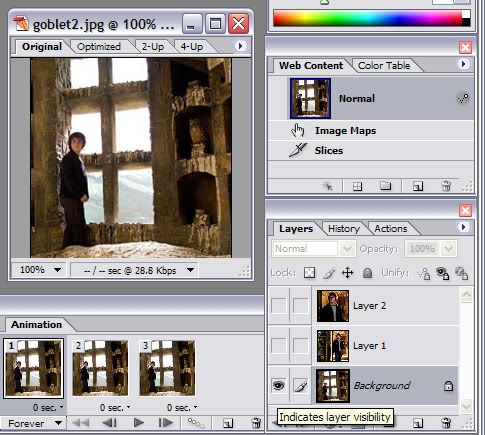Delete animation frame using trash icon
The height and width of the screenshot is (435, 485).
click(x=256, y=423)
